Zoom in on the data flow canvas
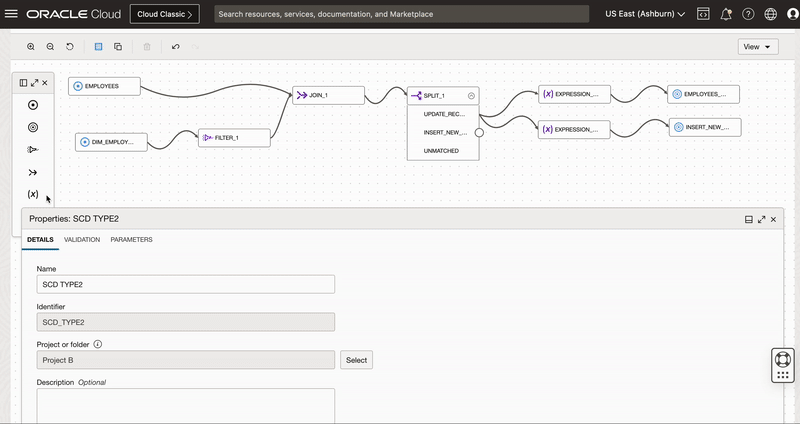This screenshot has width=800, height=424. (31, 46)
